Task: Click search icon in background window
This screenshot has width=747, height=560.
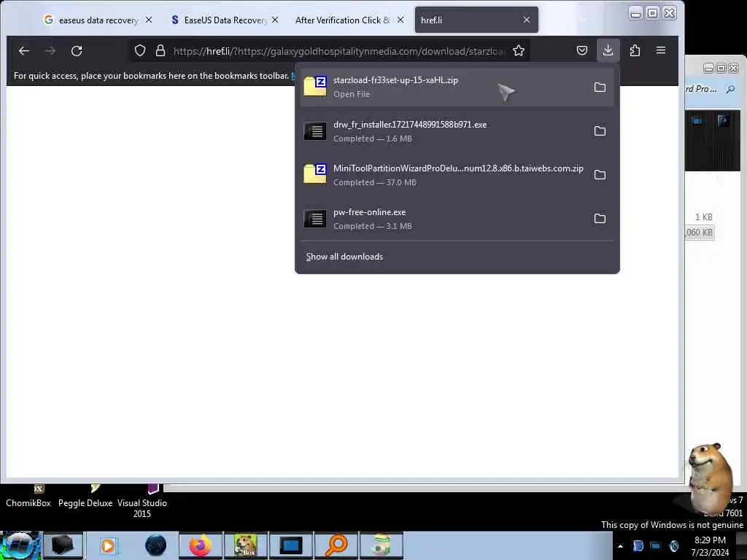Action: [731, 89]
